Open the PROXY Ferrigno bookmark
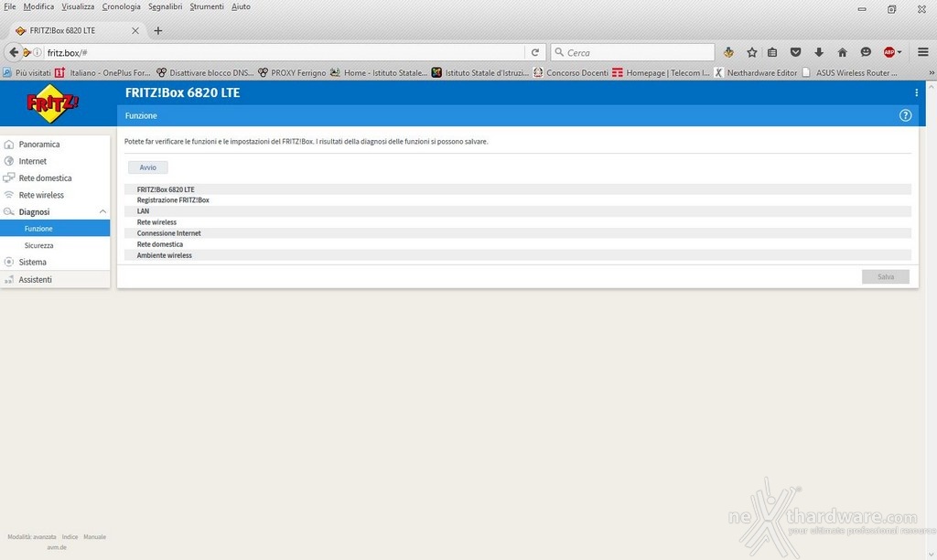 (292, 73)
